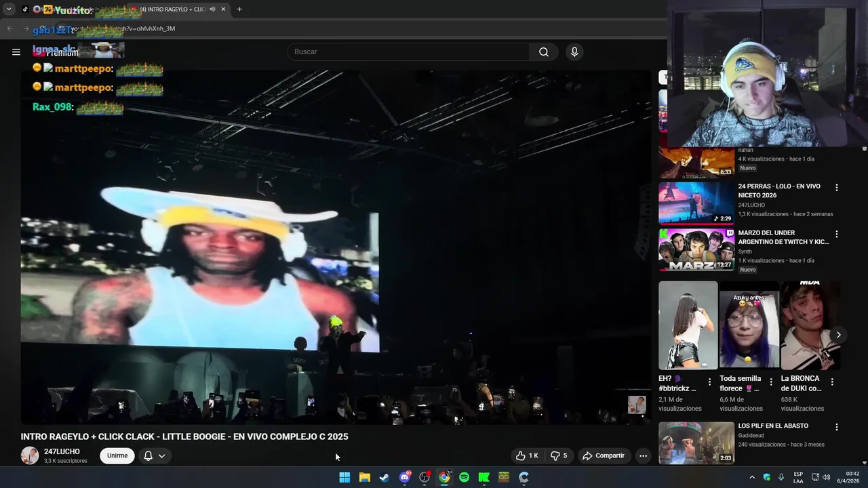The image size is (868, 488).
Task: Open options for the EH? #bbtrickz short
Action: 709,382
